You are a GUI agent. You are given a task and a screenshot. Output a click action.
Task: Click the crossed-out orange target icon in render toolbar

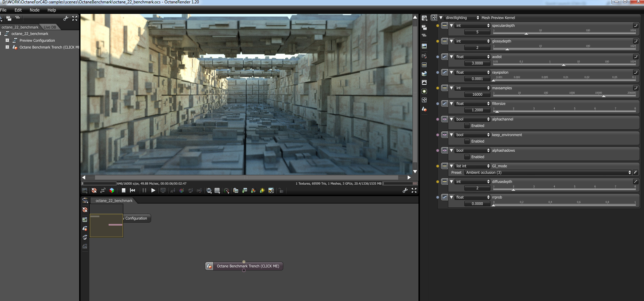(x=94, y=191)
